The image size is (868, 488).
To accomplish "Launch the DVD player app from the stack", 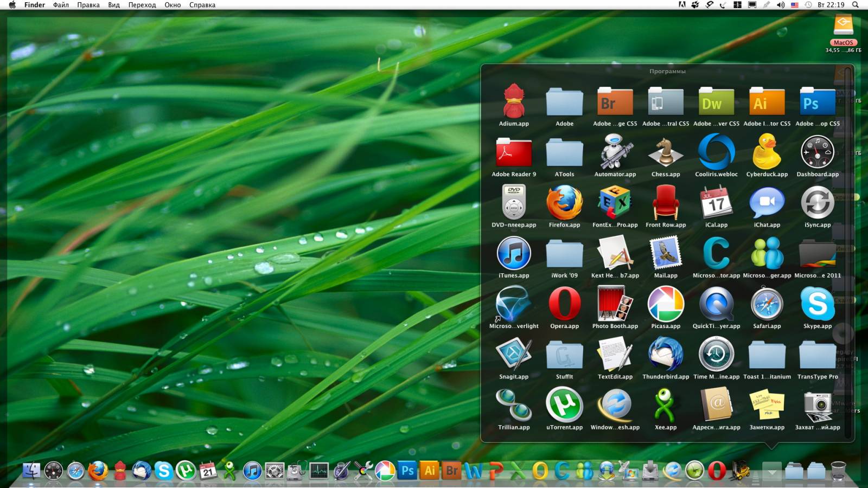I will coord(514,202).
